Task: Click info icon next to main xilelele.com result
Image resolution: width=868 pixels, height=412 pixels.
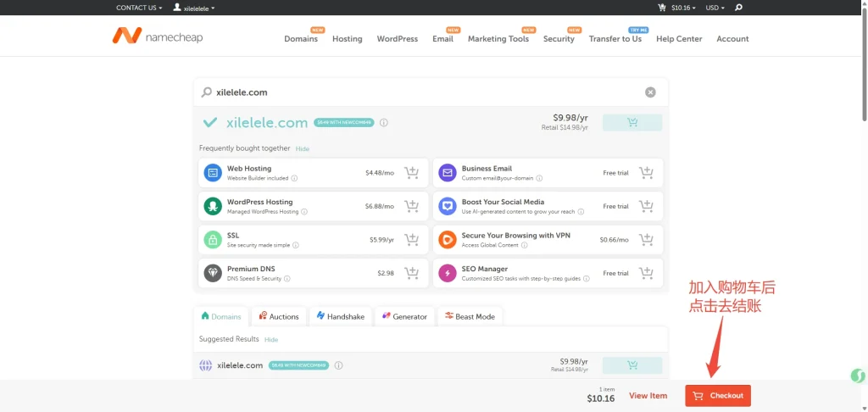Action: click(x=384, y=122)
